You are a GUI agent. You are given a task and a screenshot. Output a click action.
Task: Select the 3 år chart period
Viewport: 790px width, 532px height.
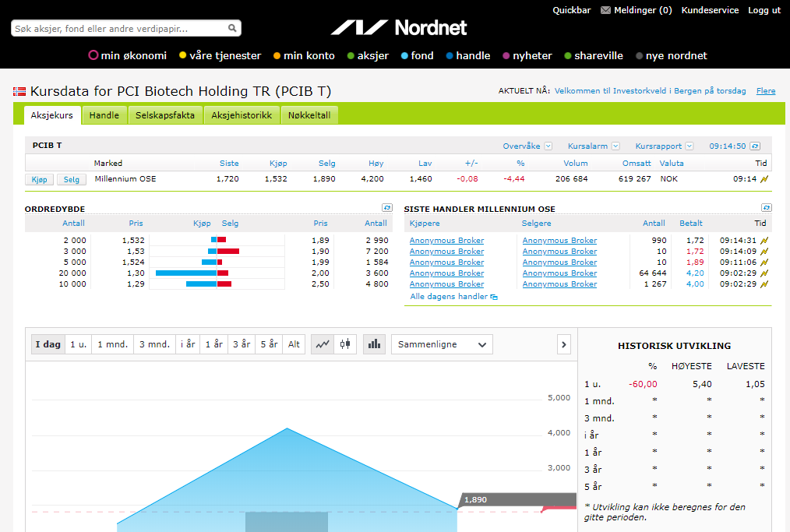click(242, 344)
